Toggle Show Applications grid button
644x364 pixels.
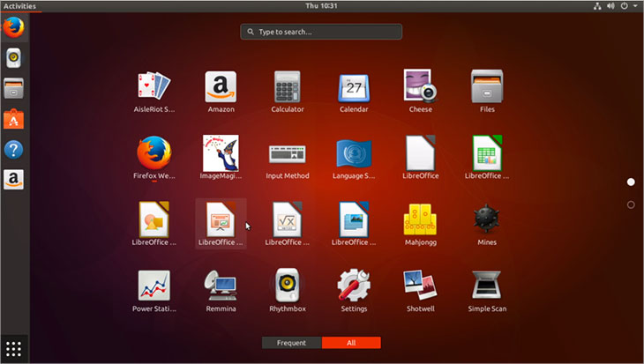click(x=14, y=349)
